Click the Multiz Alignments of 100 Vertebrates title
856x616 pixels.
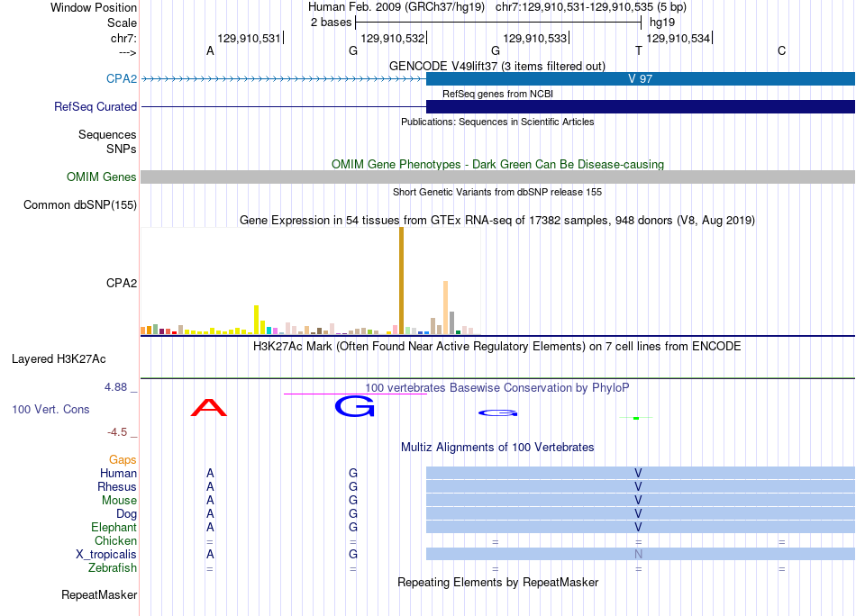click(x=497, y=447)
